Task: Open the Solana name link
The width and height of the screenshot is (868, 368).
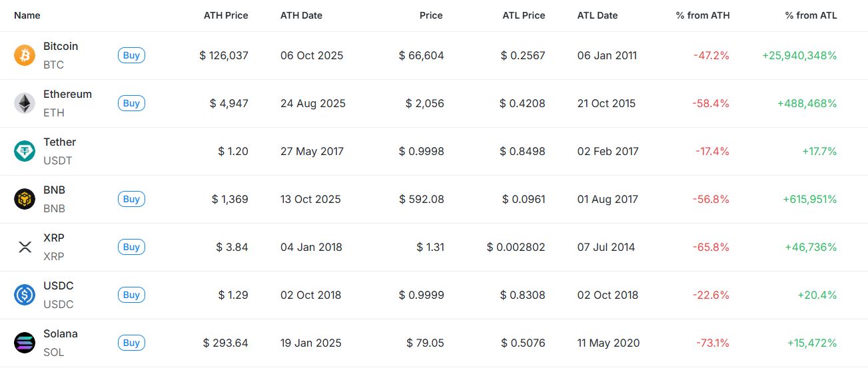Action: click(61, 334)
